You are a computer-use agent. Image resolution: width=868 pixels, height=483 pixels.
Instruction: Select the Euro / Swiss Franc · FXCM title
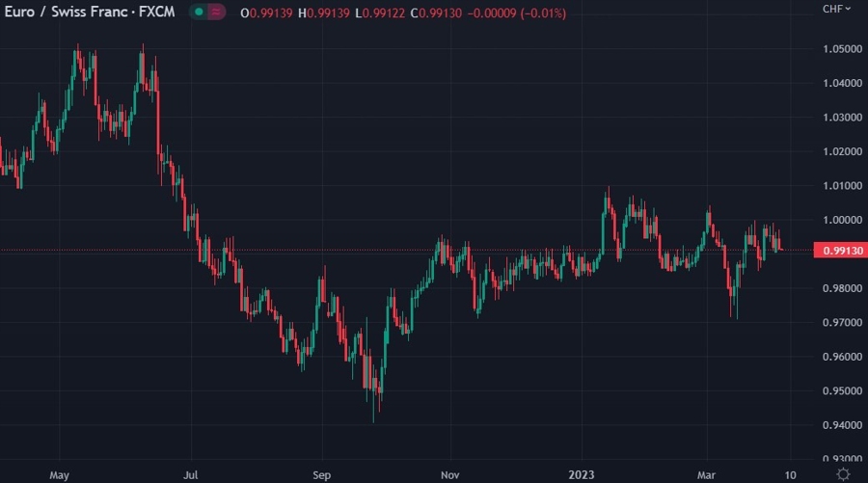pyautogui.click(x=89, y=12)
